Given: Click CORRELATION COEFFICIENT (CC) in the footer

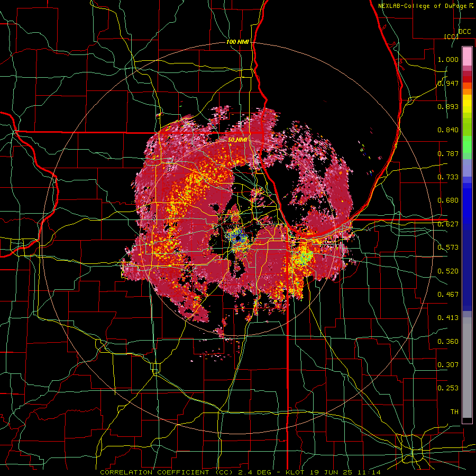Looking at the screenshot, I should pos(167,472).
